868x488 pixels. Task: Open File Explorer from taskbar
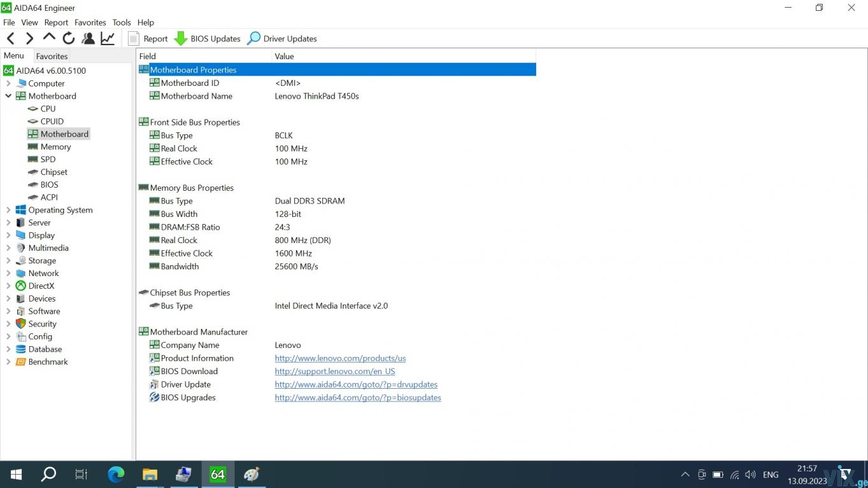[150, 475]
